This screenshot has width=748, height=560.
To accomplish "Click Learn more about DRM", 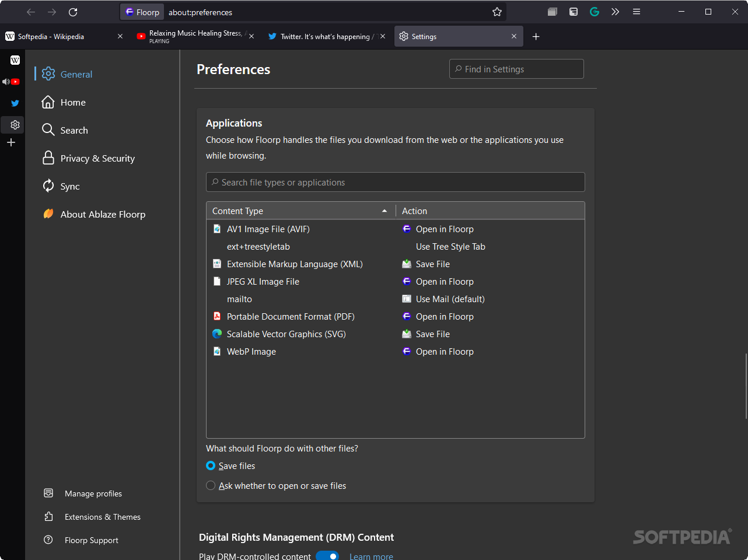I will pos(371,556).
